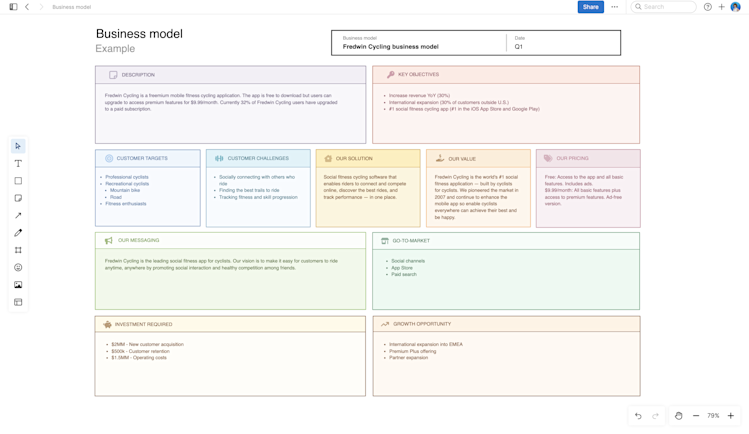This screenshot has height=434, width=749.
Task: Select the OUR PRICING header label
Action: click(572, 158)
